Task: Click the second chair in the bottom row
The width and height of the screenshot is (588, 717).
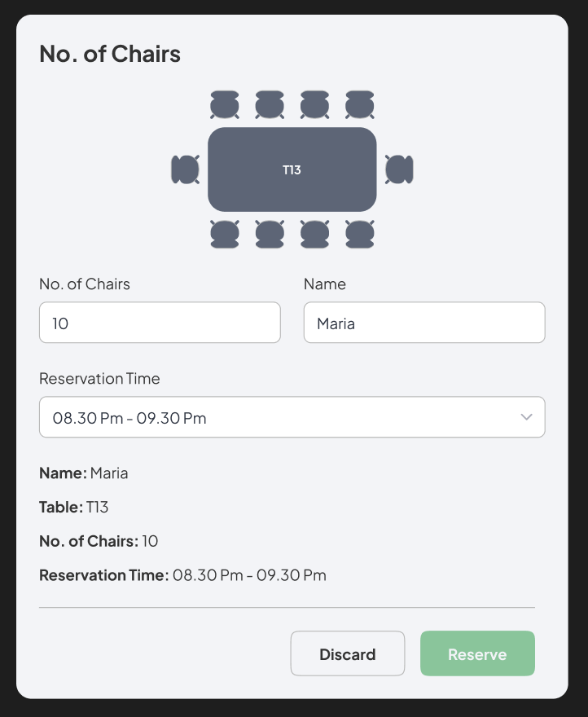Action: click(x=270, y=233)
